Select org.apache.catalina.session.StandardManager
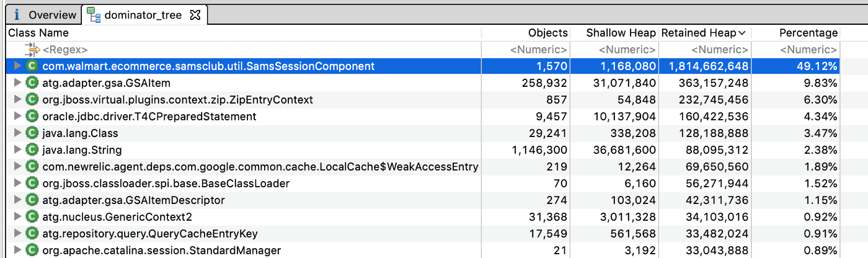This screenshot has height=258, width=868. [x=161, y=250]
